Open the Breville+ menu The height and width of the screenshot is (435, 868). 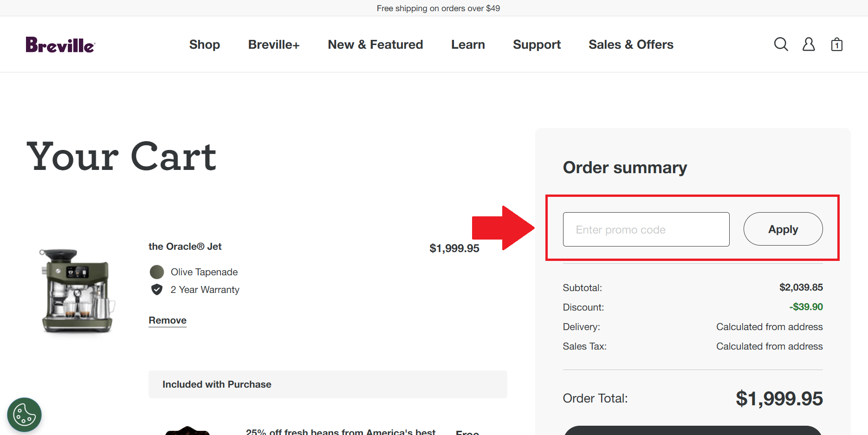pyautogui.click(x=274, y=45)
